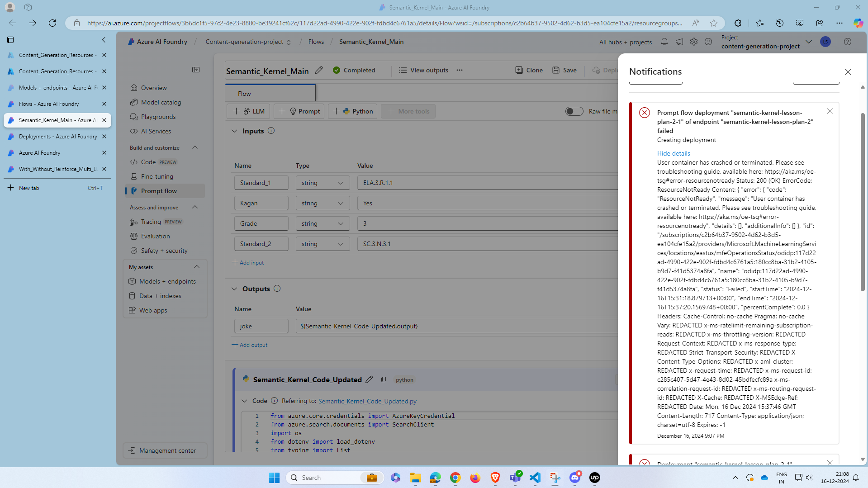Open type dropdown for Standard_2 input
The height and width of the screenshot is (488, 868).
[323, 244]
